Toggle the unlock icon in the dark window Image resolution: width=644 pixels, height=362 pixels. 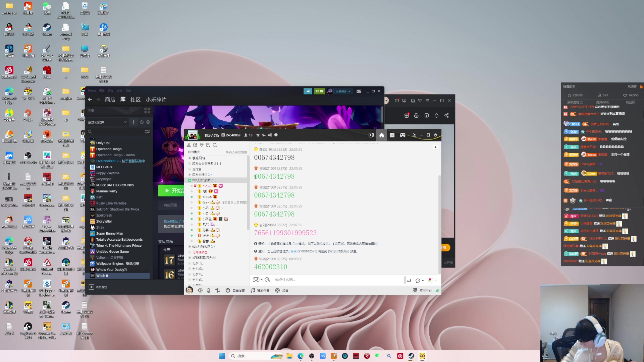point(416,115)
